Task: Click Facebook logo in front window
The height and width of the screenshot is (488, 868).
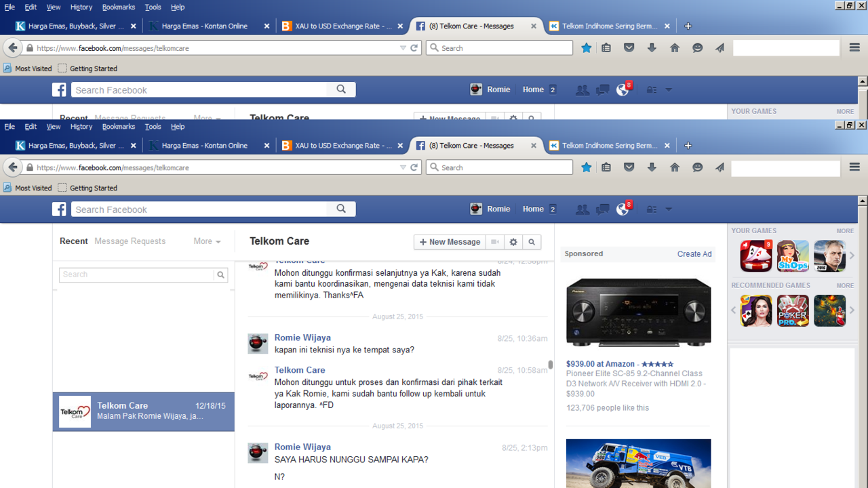Action: click(x=60, y=209)
